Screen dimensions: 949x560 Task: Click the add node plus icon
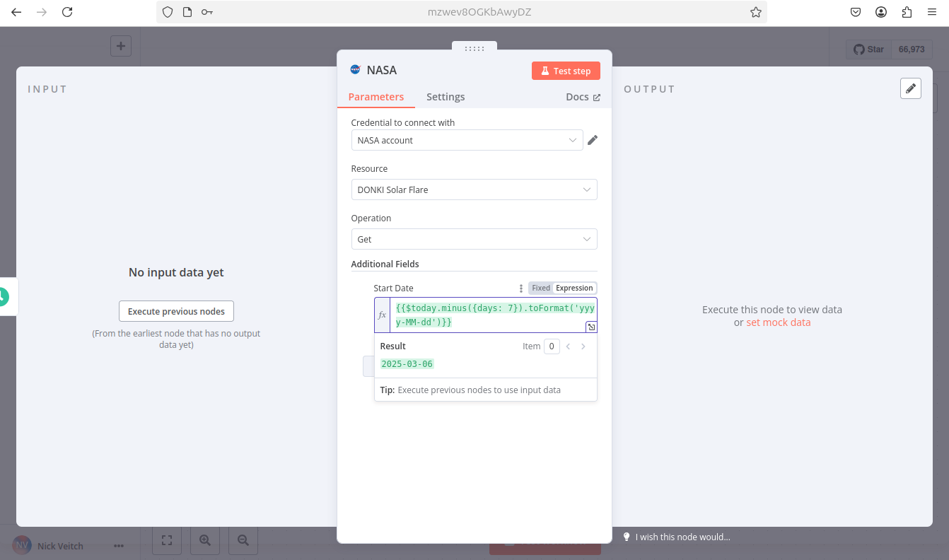click(x=121, y=46)
